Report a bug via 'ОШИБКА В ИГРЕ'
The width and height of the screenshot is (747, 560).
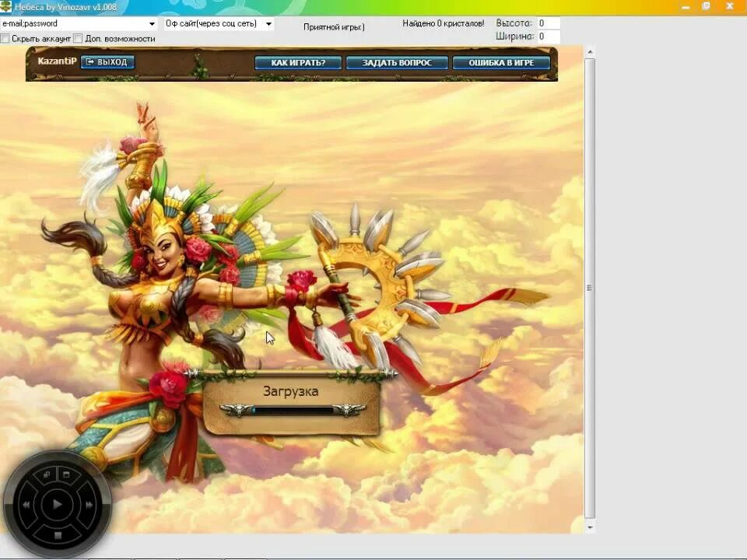(501, 62)
